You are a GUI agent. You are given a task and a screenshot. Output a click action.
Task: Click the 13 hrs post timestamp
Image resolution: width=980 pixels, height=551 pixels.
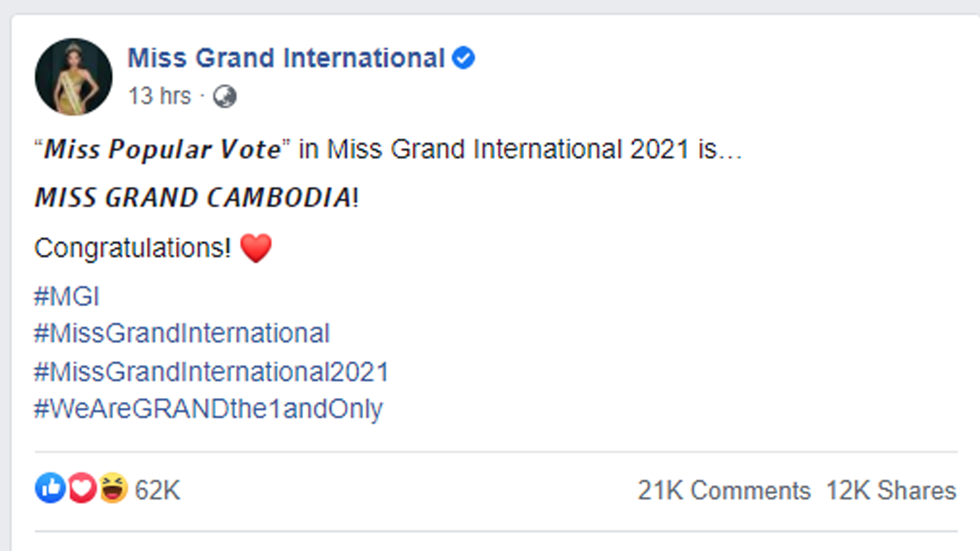point(159,96)
